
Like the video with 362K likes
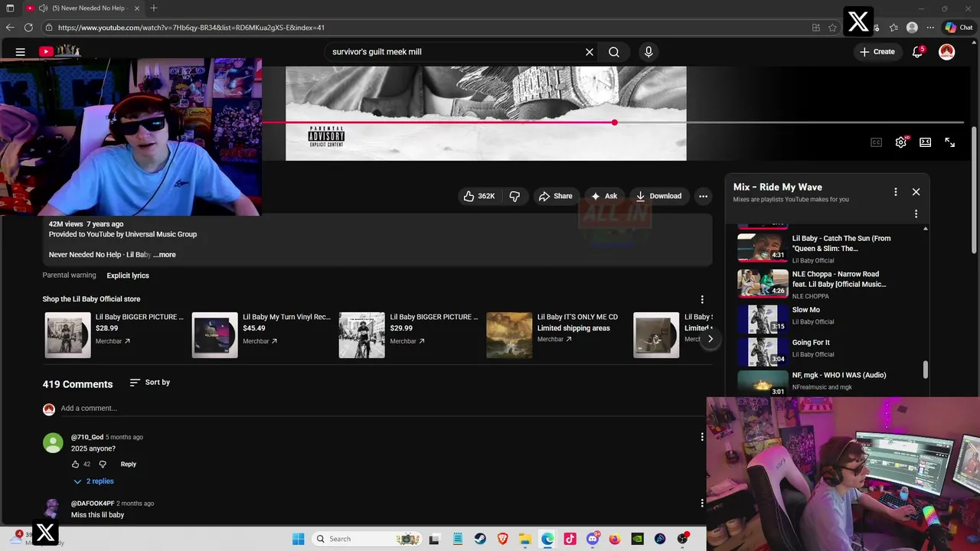click(479, 196)
